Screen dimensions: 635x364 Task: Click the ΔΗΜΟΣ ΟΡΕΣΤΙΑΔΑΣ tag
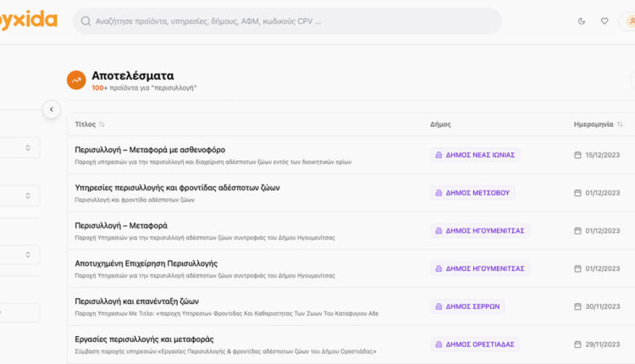tap(475, 345)
